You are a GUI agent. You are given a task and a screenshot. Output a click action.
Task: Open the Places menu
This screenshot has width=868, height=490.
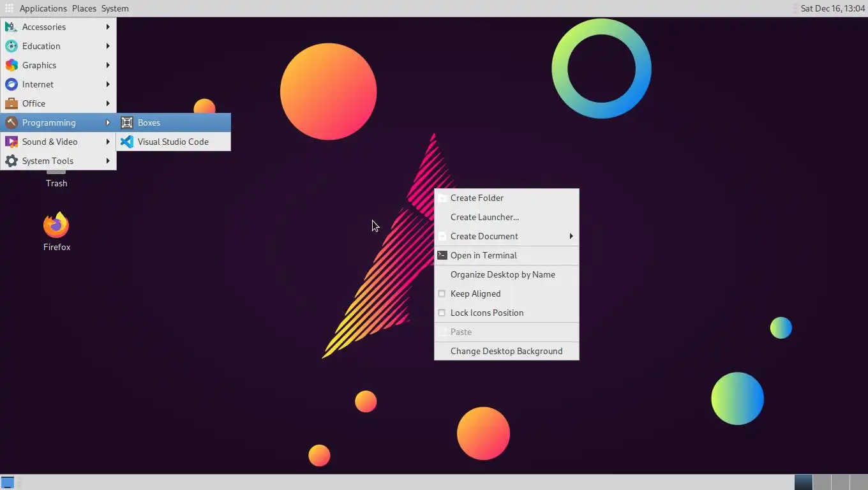[x=84, y=8]
